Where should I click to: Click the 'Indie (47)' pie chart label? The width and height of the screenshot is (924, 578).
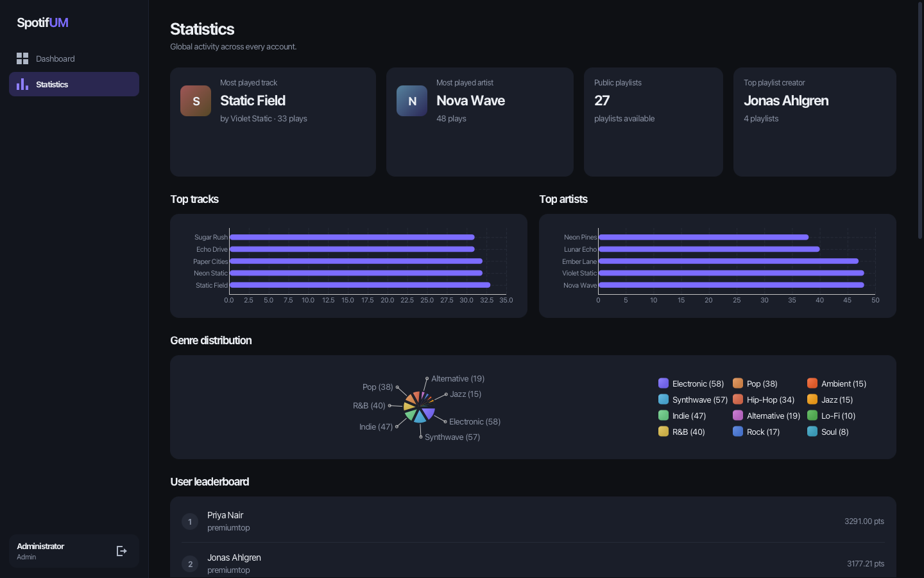pos(376,427)
